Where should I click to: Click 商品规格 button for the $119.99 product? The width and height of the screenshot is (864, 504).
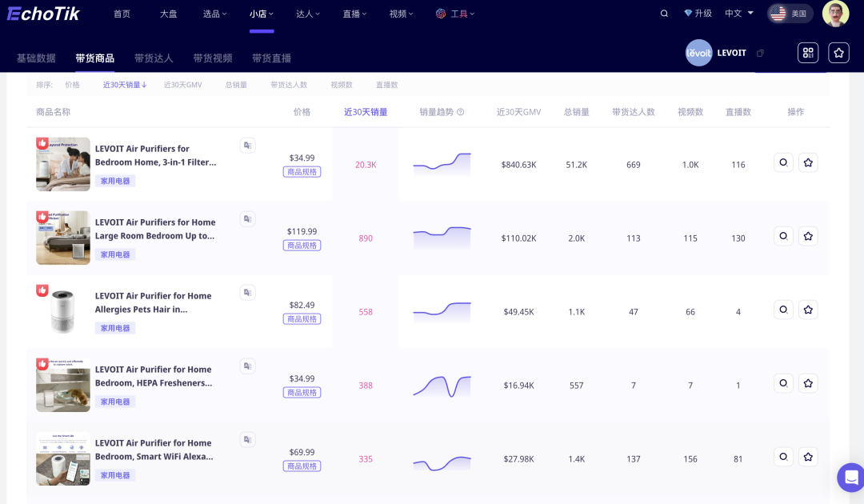point(302,246)
